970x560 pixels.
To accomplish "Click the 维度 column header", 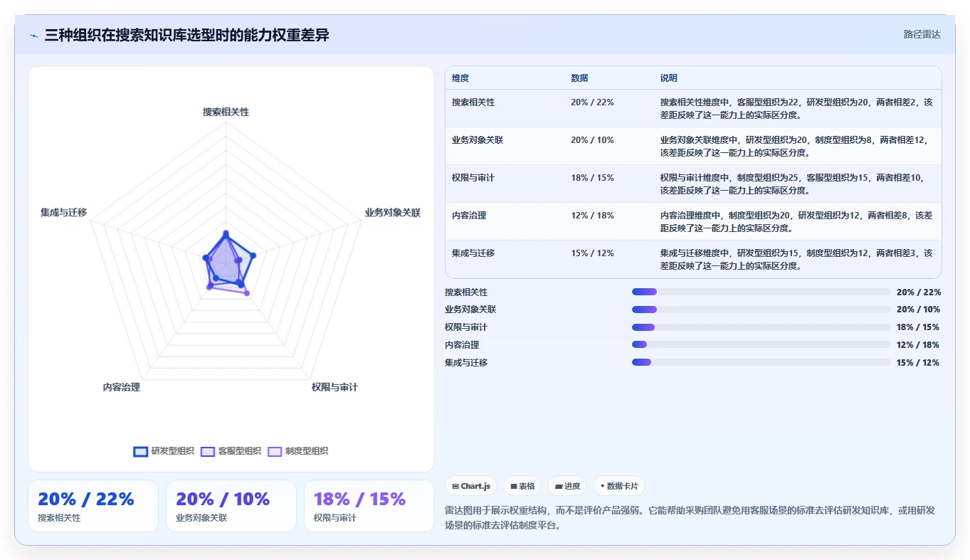I will 460,78.
